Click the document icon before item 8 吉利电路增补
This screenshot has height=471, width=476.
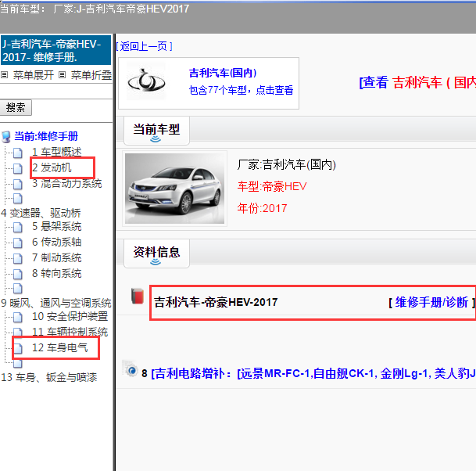[x=131, y=369]
